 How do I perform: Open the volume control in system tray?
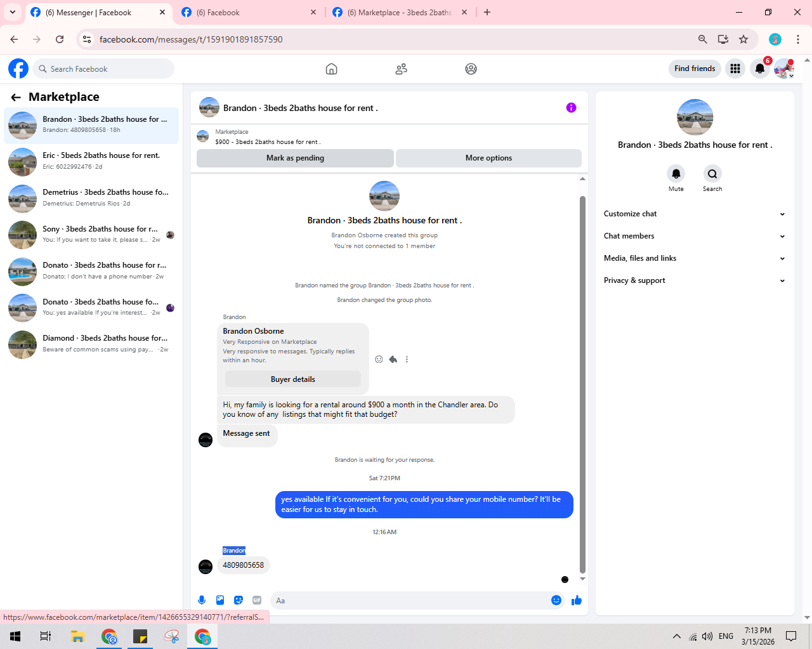(707, 636)
